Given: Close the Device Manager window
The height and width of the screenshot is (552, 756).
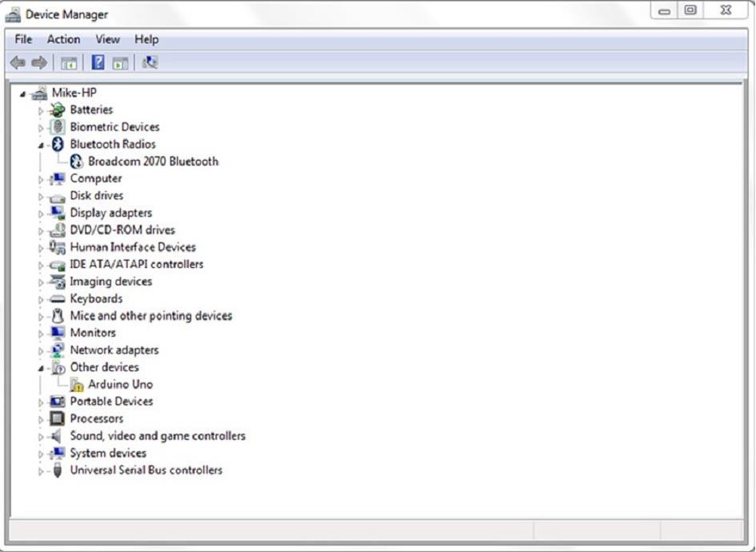Looking at the screenshot, I should tap(726, 10).
